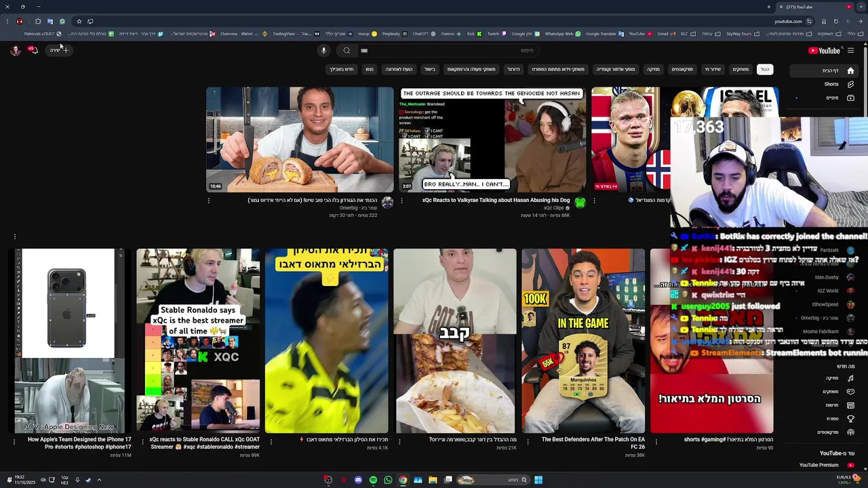Play the bagel cooking video thumbnail
The height and width of the screenshot is (488, 868).
point(300,140)
